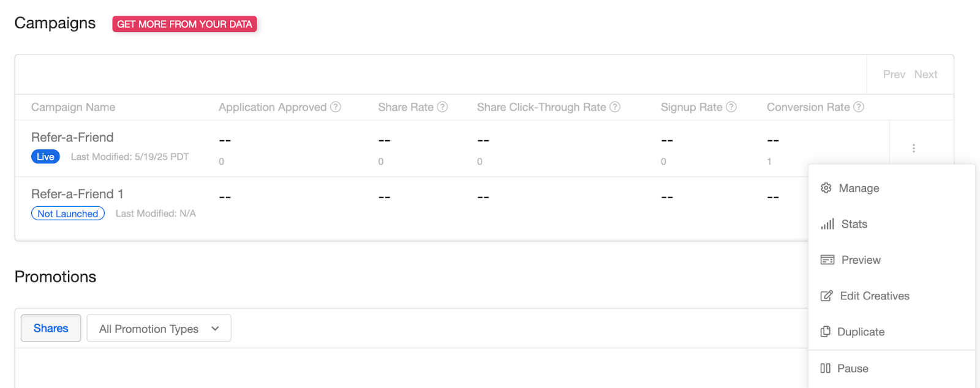Viewport: 980px width, 388px height.
Task: Go to Next page of campaigns
Action: [925, 75]
